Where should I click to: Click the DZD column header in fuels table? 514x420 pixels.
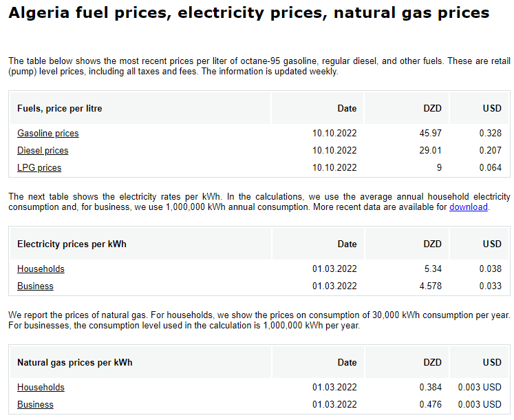point(432,108)
